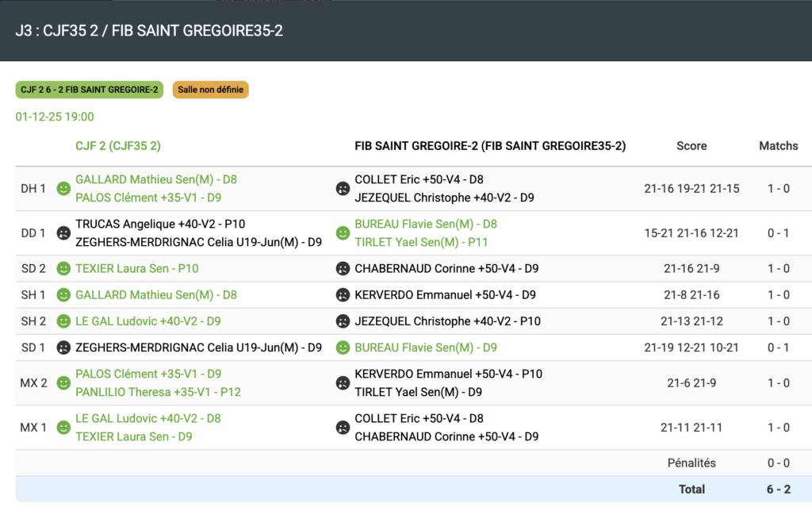The width and height of the screenshot is (812, 507).
Task: Open the CJF 2 (CJF35 2) team header link
Action: click(x=117, y=146)
